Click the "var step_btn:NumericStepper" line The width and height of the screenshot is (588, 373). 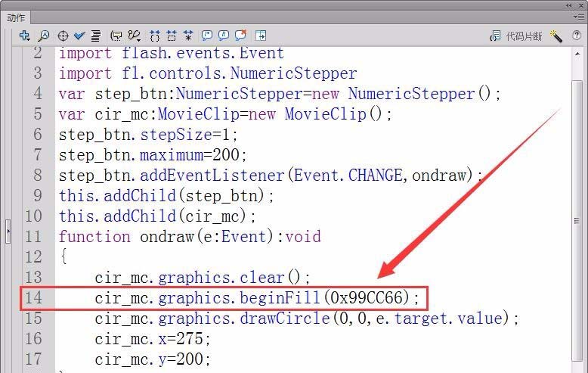280,93
